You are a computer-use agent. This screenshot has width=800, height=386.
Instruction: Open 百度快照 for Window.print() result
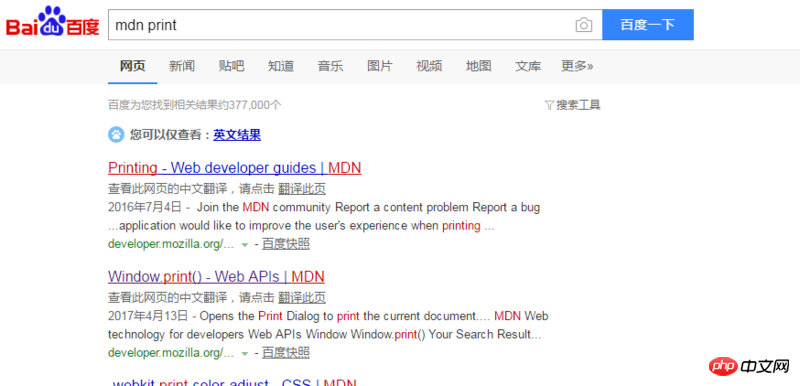[286, 352]
